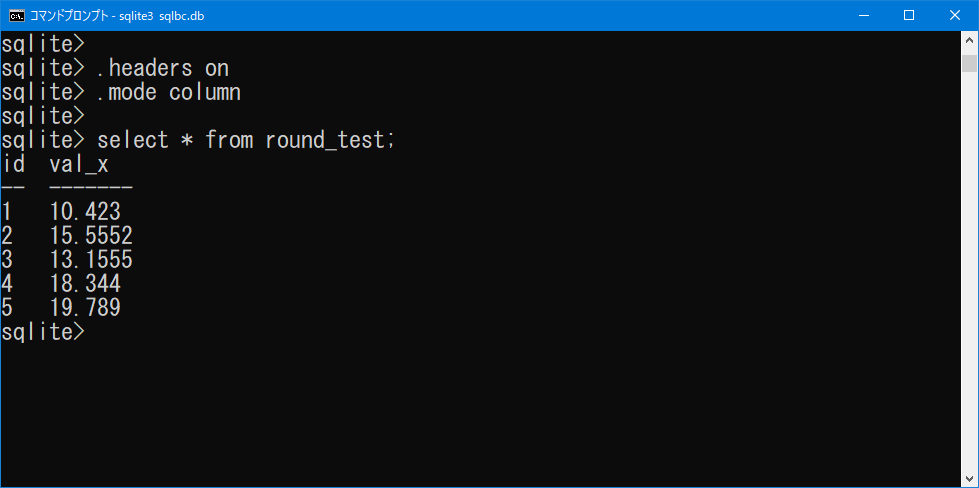Click the scrollbar up arrow

(969, 40)
